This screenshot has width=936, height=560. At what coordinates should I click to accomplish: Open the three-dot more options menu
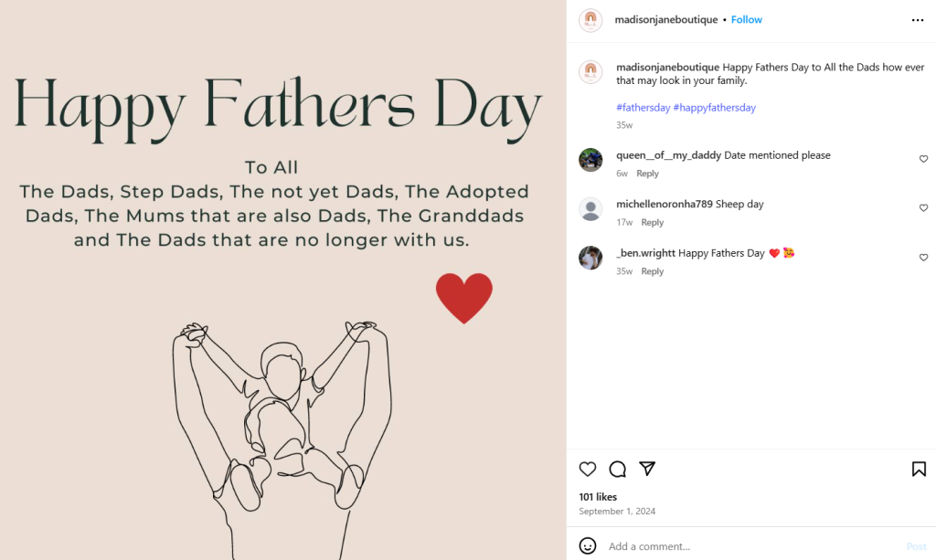pos(918,20)
